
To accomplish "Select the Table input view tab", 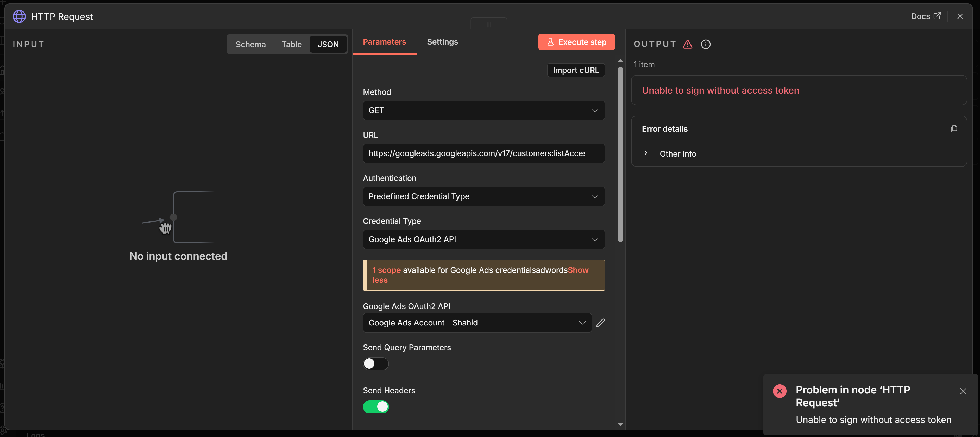I will (291, 44).
